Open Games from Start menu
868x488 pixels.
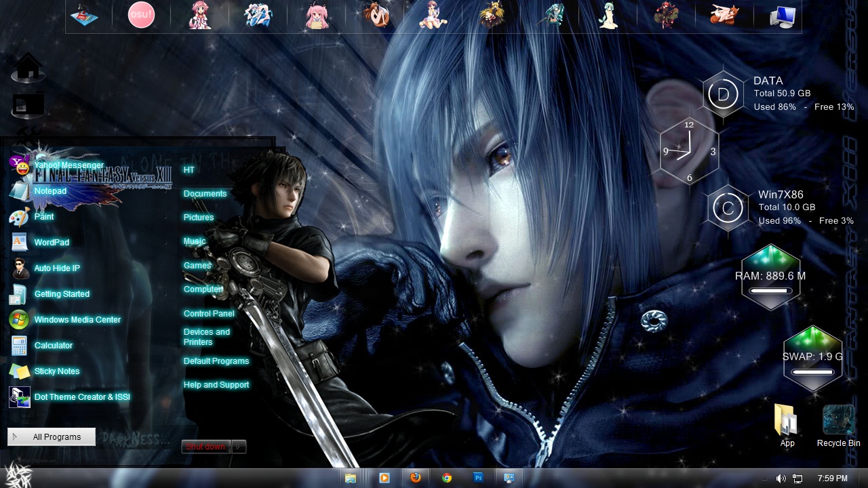point(197,265)
